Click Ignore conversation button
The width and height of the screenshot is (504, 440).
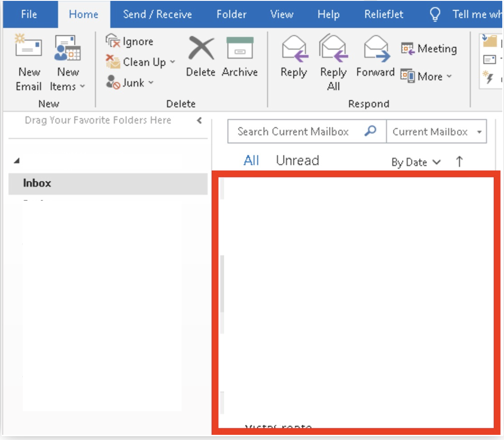130,42
